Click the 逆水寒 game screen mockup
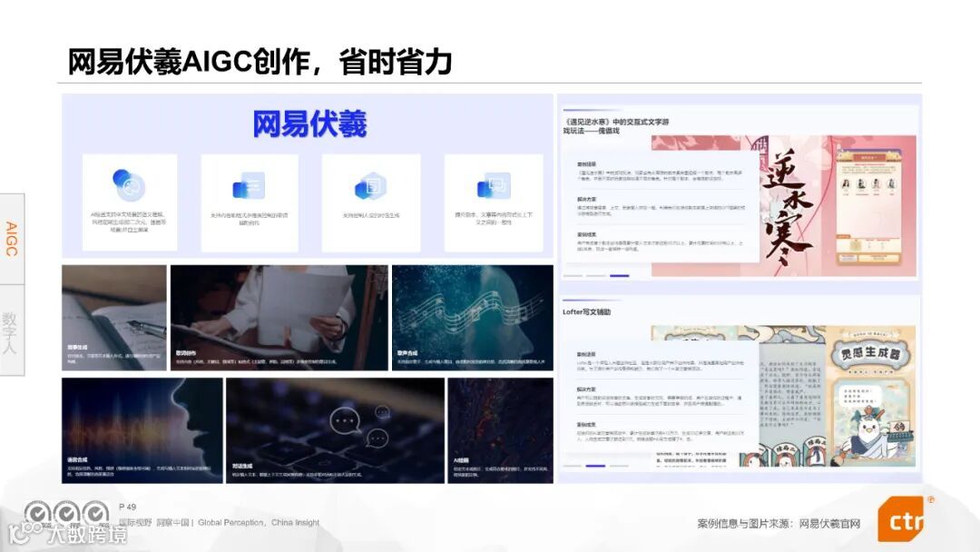Viewport: 980px width, 552px height. pos(869,207)
